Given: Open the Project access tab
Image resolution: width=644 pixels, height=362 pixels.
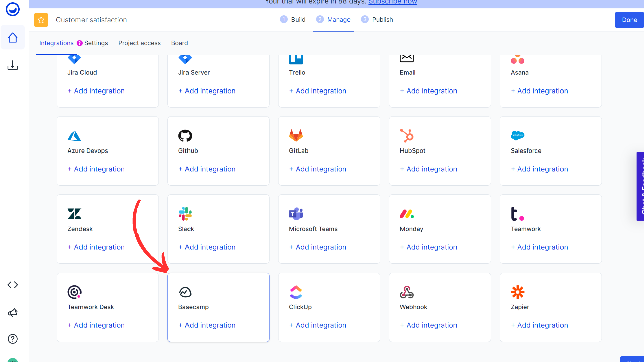Looking at the screenshot, I should click(140, 43).
